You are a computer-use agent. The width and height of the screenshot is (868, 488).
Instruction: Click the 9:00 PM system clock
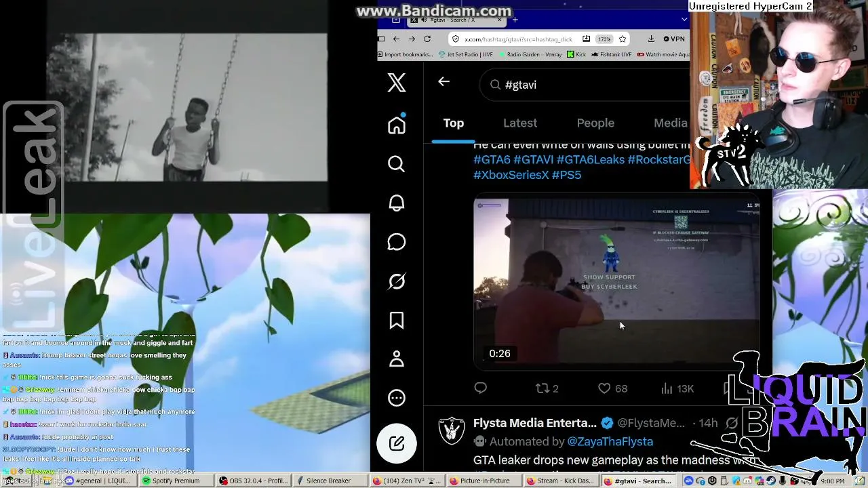click(832, 481)
